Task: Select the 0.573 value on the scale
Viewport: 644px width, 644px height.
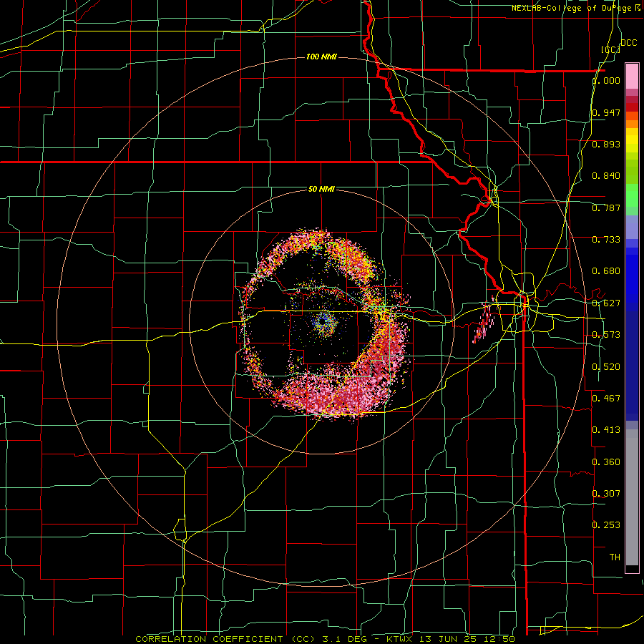Action: click(x=606, y=335)
